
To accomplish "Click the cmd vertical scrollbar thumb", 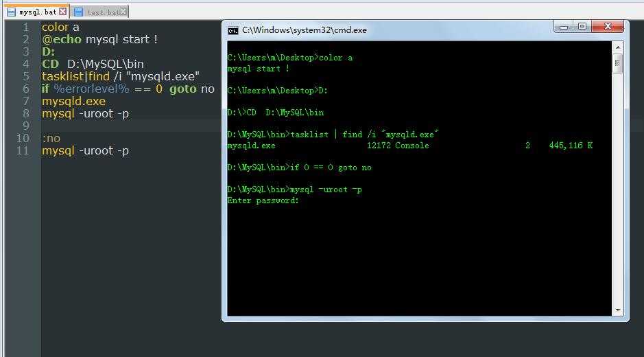I will (617, 63).
